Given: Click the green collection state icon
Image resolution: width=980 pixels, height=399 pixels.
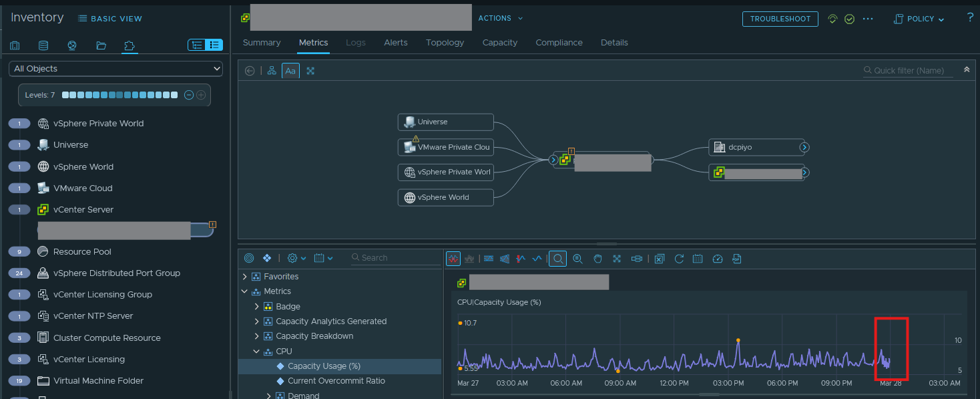Looking at the screenshot, I should (x=832, y=19).
